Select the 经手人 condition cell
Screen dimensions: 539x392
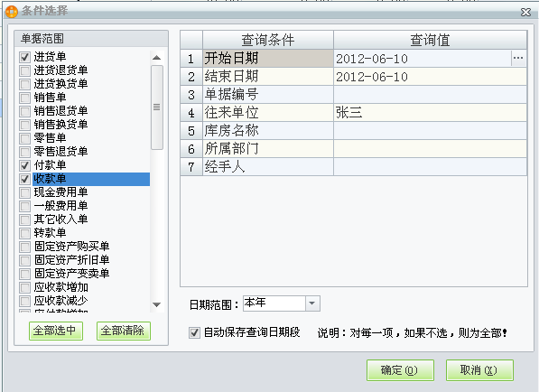click(x=268, y=167)
